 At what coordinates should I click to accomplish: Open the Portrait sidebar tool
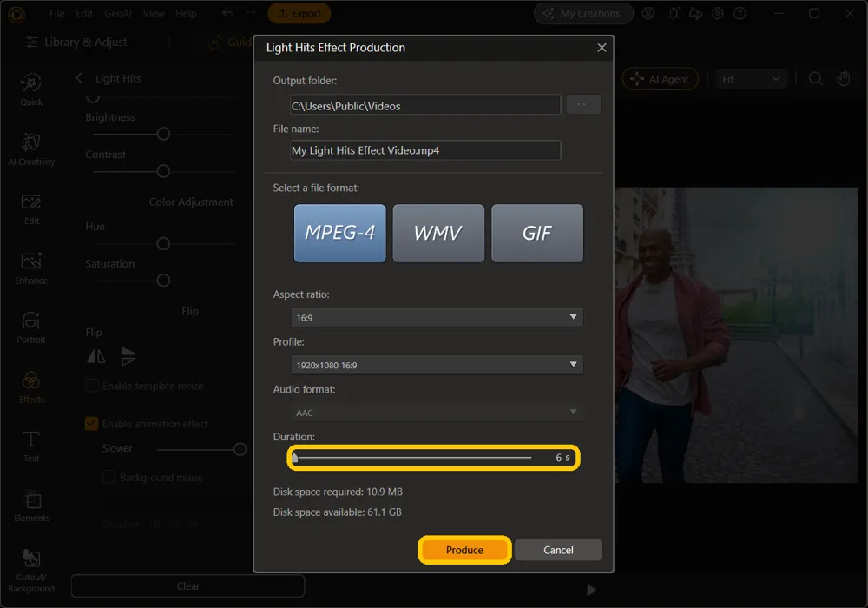(31, 327)
